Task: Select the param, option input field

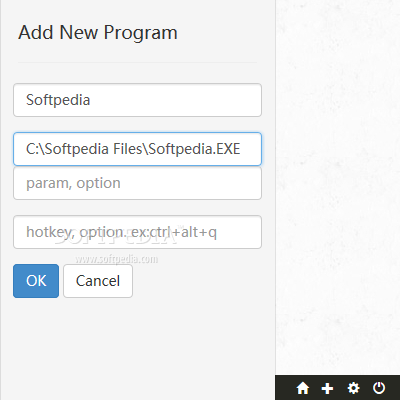Action: [137, 183]
